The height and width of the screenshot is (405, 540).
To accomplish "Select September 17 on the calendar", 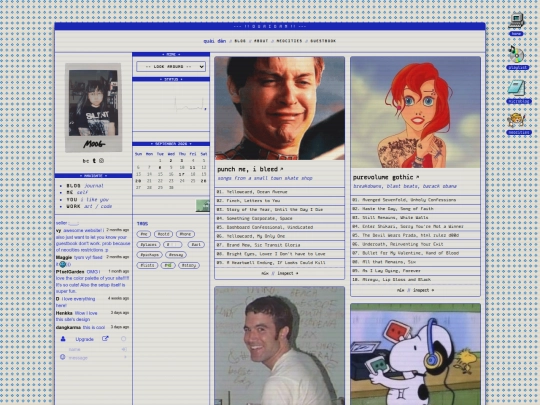I will pos(182,174).
